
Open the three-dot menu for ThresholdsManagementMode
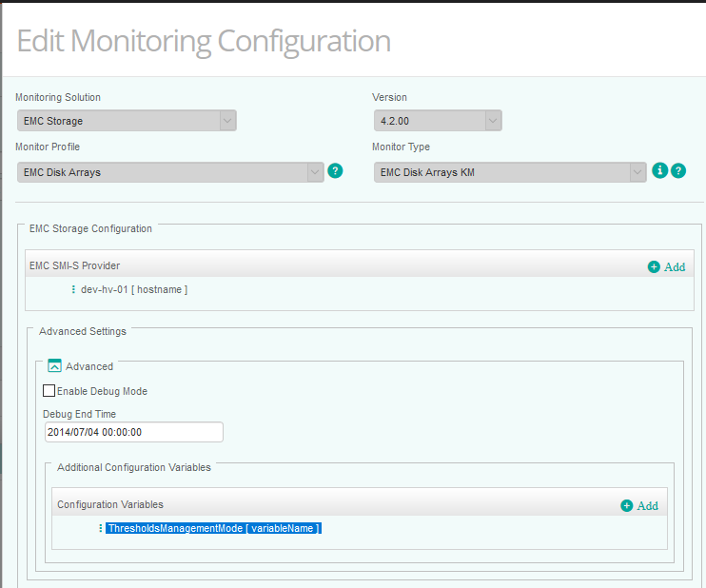[100, 528]
